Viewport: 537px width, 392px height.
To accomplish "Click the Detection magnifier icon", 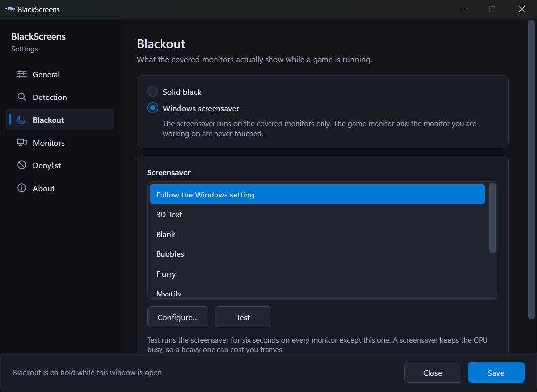I will [x=22, y=97].
